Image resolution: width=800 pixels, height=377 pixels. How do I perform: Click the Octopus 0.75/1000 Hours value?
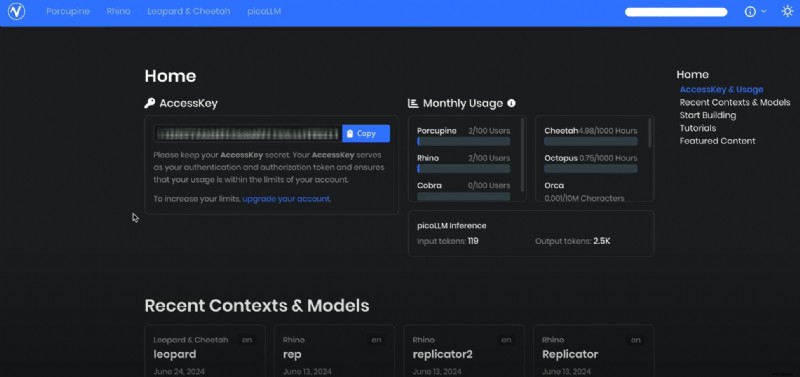(609, 158)
